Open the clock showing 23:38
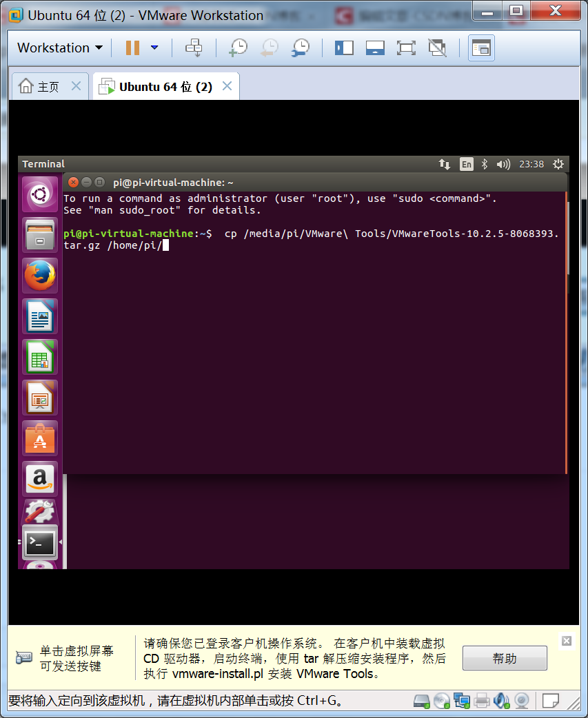Screen dimensions: 588x718 (x=531, y=164)
